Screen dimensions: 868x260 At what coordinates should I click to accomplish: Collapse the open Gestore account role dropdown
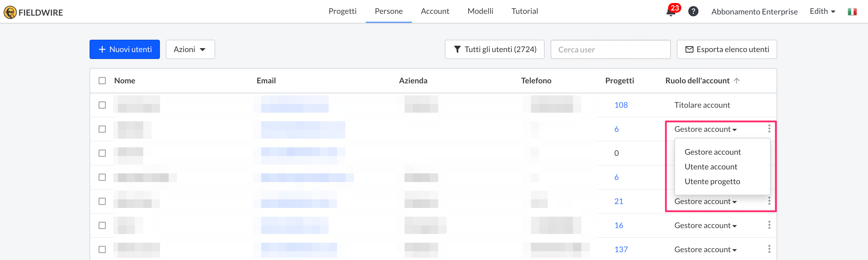point(705,129)
